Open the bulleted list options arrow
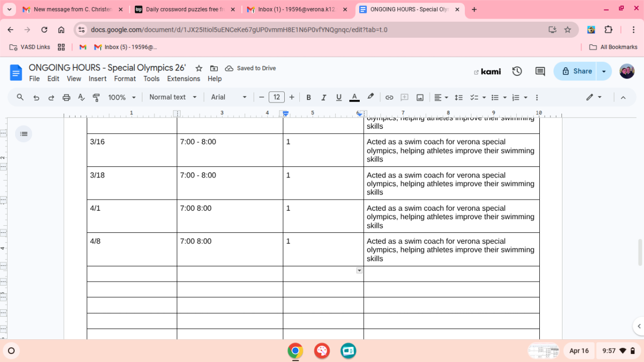 click(x=505, y=98)
